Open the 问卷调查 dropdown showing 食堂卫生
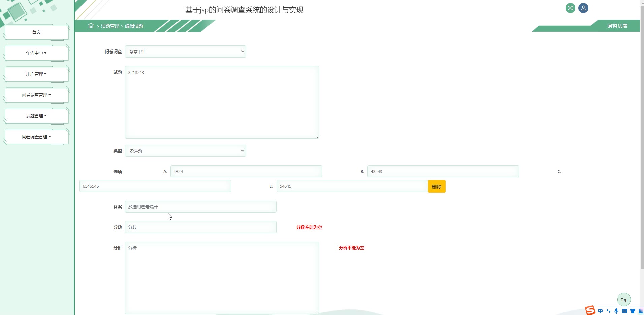644x315 pixels. [x=186, y=51]
